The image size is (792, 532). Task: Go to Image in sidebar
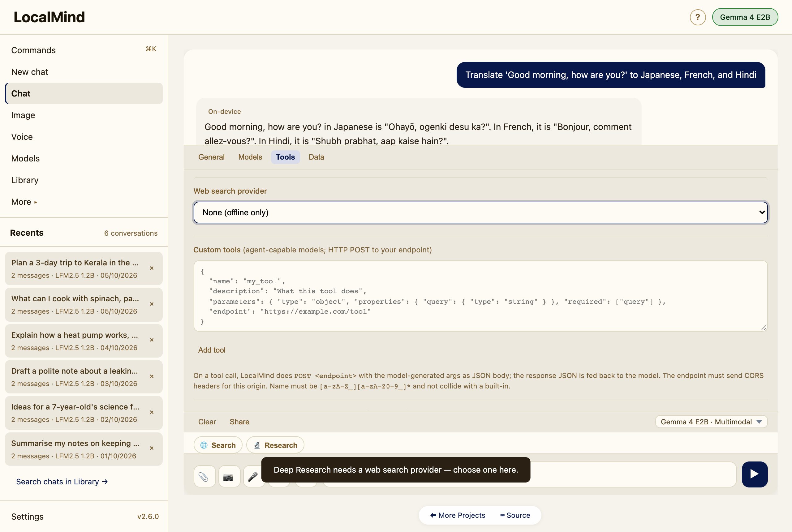tap(84, 115)
